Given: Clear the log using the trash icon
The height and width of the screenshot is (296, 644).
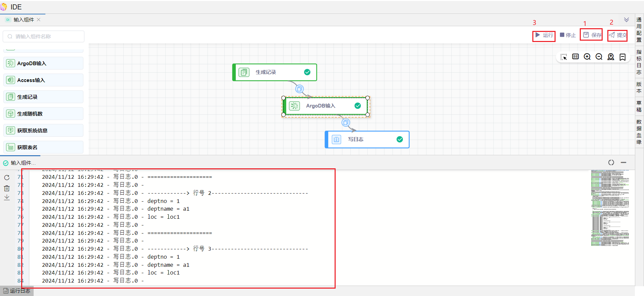Looking at the screenshot, I should tap(7, 188).
